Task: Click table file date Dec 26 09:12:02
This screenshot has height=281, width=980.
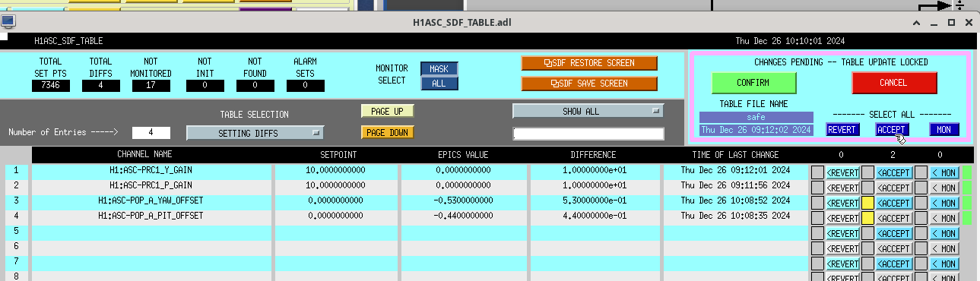Action: tap(756, 130)
